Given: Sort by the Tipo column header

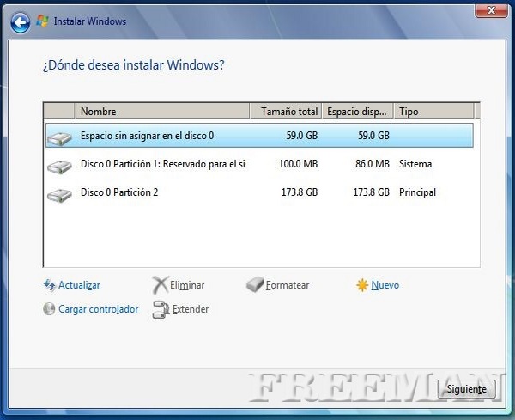Looking at the screenshot, I should pos(433,111).
